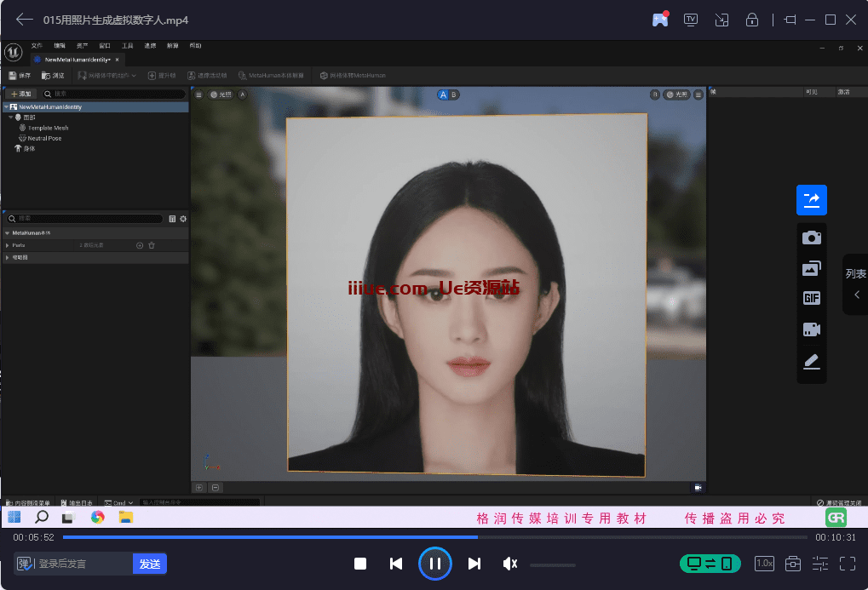This screenshot has width=868, height=590.
Task: Open the toolbox icon in the bottom bar
Action: 792,564
